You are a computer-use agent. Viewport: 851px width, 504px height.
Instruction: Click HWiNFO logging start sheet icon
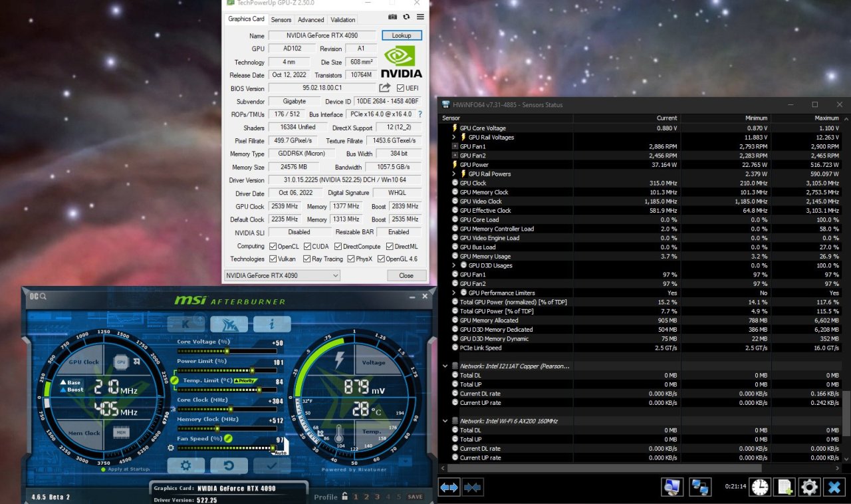click(785, 487)
